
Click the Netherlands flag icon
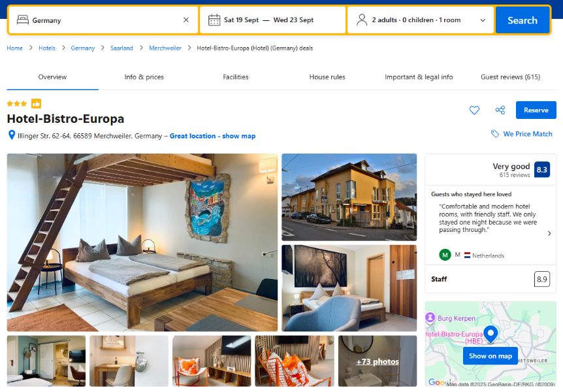[x=467, y=255]
